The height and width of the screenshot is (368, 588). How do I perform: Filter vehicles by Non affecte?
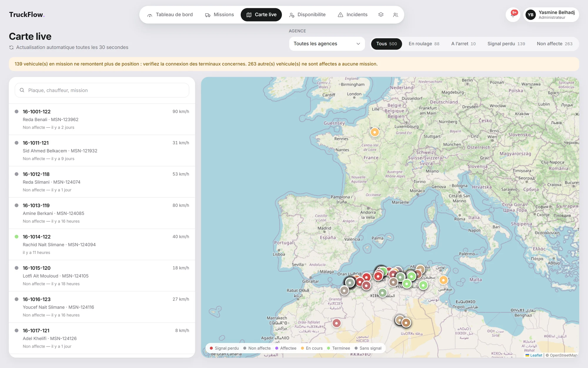(x=554, y=44)
